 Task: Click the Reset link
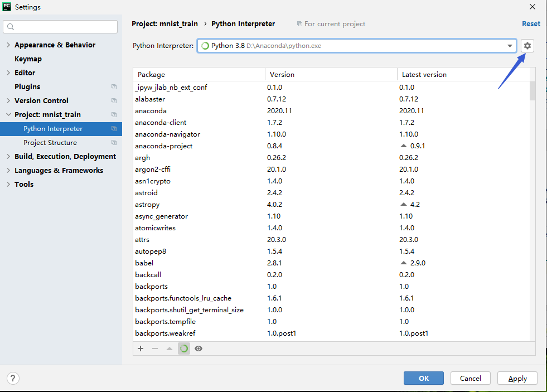(x=531, y=24)
